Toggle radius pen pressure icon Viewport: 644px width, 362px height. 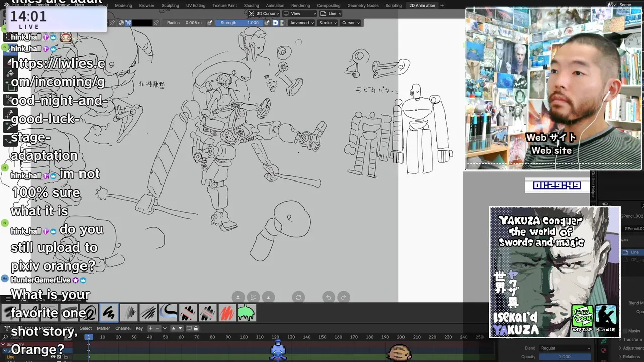(x=210, y=23)
